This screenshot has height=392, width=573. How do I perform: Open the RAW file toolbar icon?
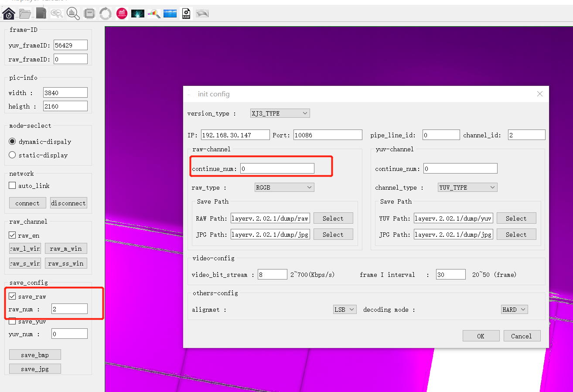pos(186,14)
